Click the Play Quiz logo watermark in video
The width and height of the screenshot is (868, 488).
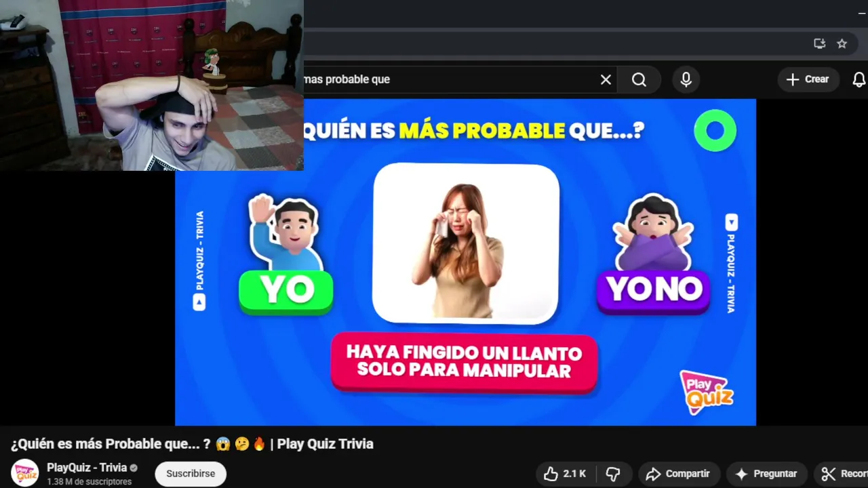707,392
